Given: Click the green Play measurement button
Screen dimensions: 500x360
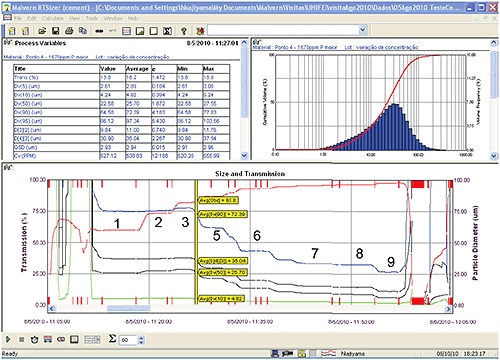Looking at the screenshot, I should coord(8,339).
